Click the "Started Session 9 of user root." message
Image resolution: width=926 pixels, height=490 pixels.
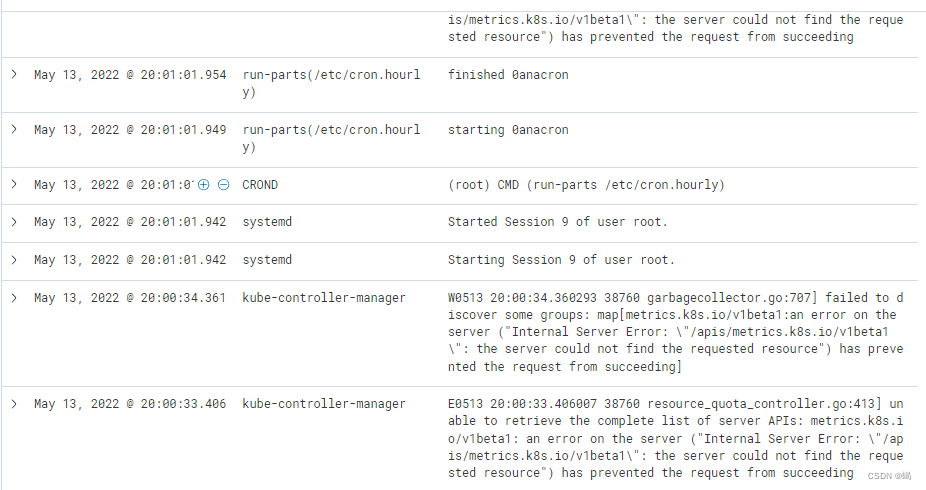(x=557, y=222)
